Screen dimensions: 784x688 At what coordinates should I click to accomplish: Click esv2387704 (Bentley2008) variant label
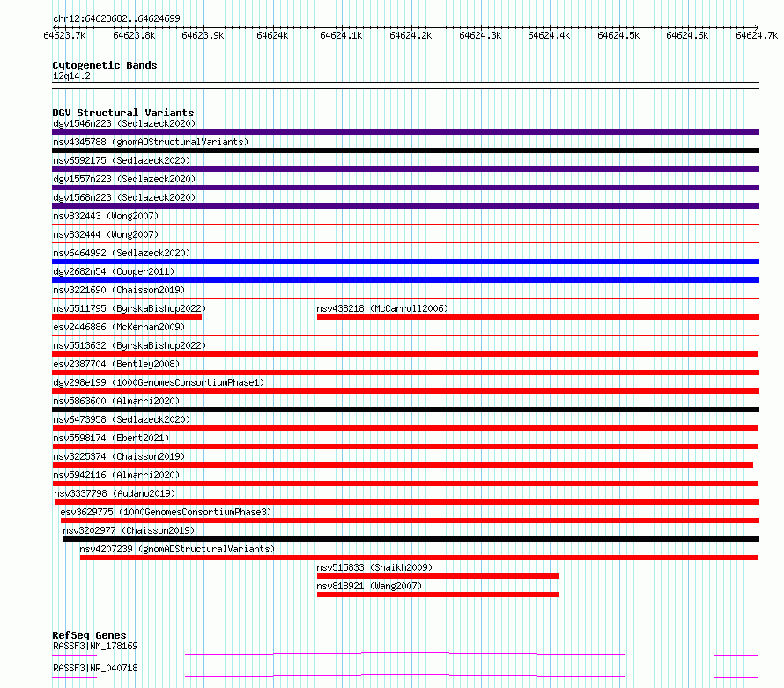[116, 364]
